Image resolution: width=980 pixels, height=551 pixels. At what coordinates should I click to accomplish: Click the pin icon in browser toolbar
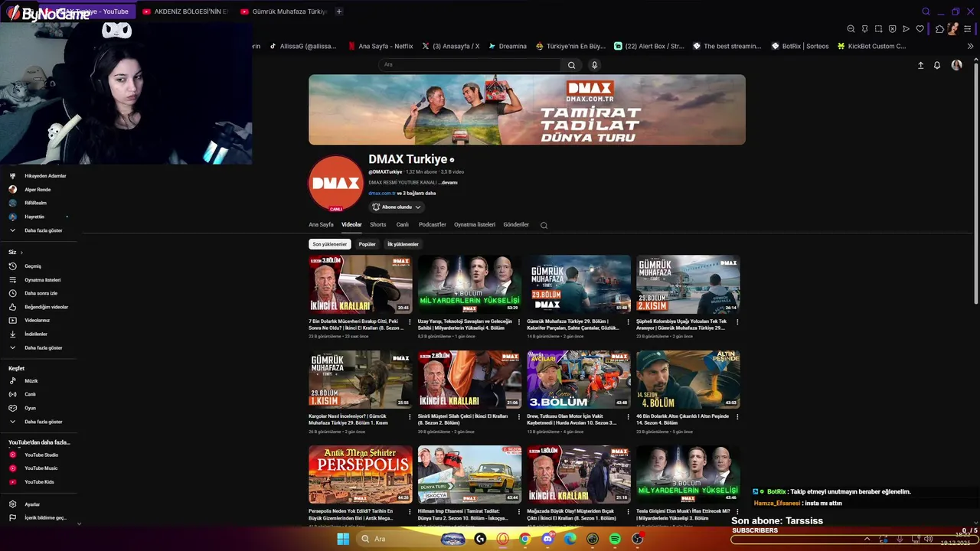[x=864, y=29]
